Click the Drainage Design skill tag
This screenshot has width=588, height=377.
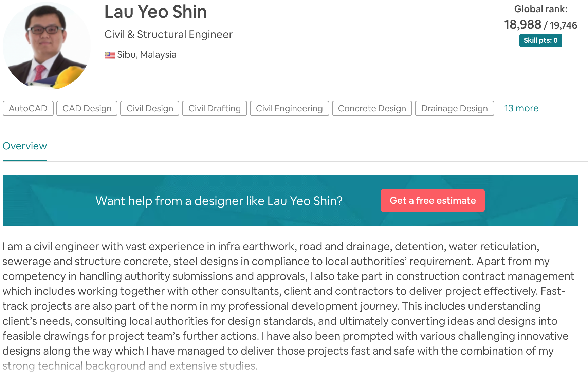click(x=454, y=108)
